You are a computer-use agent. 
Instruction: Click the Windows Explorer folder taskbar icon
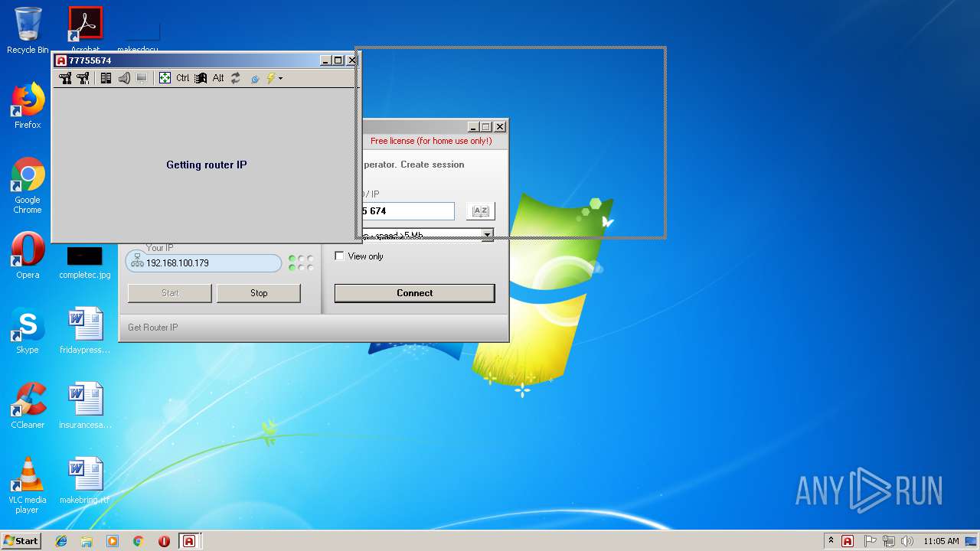click(x=87, y=541)
